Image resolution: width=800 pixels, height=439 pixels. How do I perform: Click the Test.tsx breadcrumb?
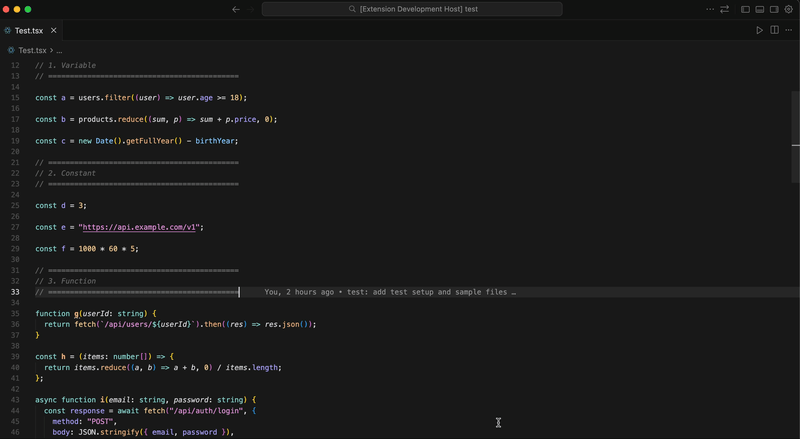coord(32,51)
